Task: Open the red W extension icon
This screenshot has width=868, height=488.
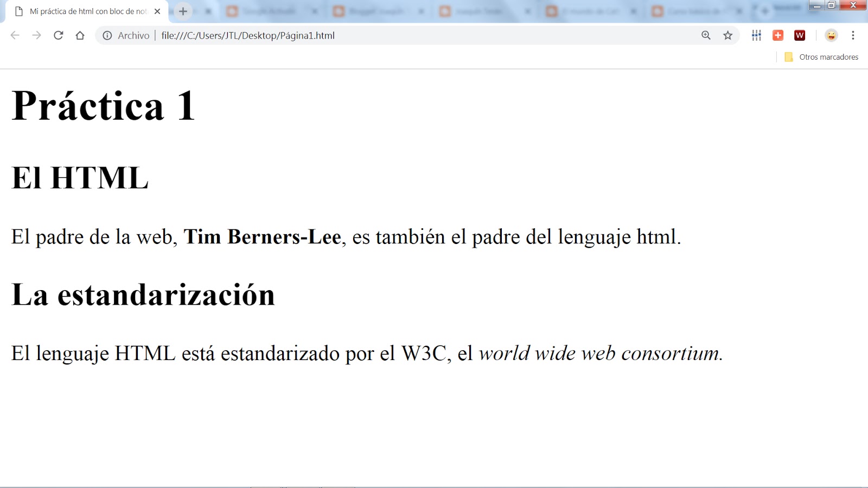Action: tap(800, 35)
